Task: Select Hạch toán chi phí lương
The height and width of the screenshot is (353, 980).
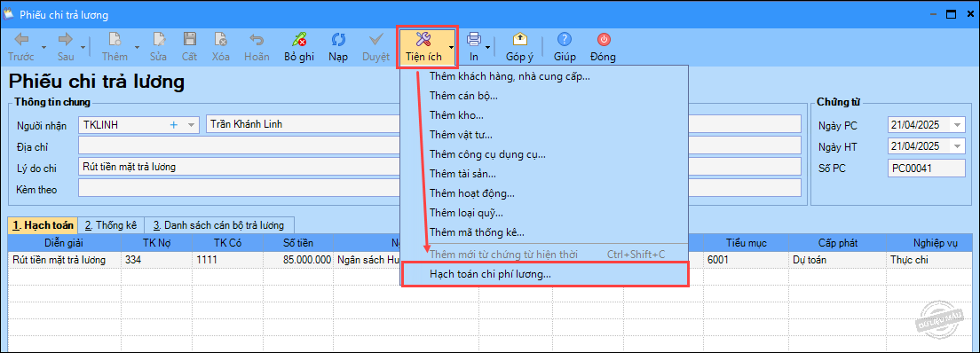Action: (x=545, y=274)
